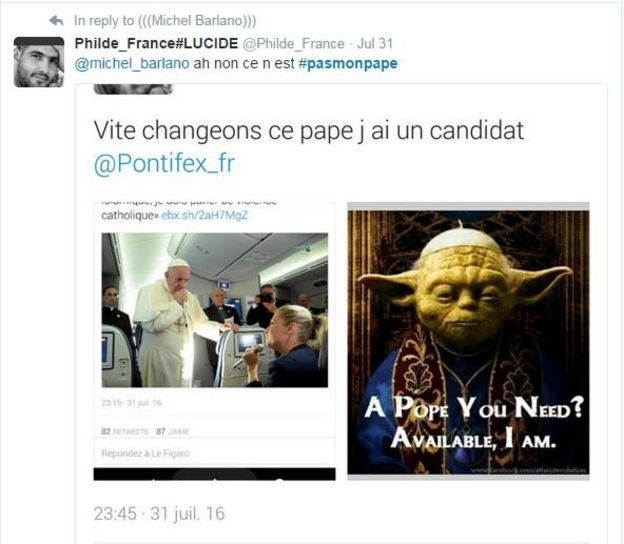Click the Répondez à Le Figaro field
624x544 pixels.
tap(214, 453)
